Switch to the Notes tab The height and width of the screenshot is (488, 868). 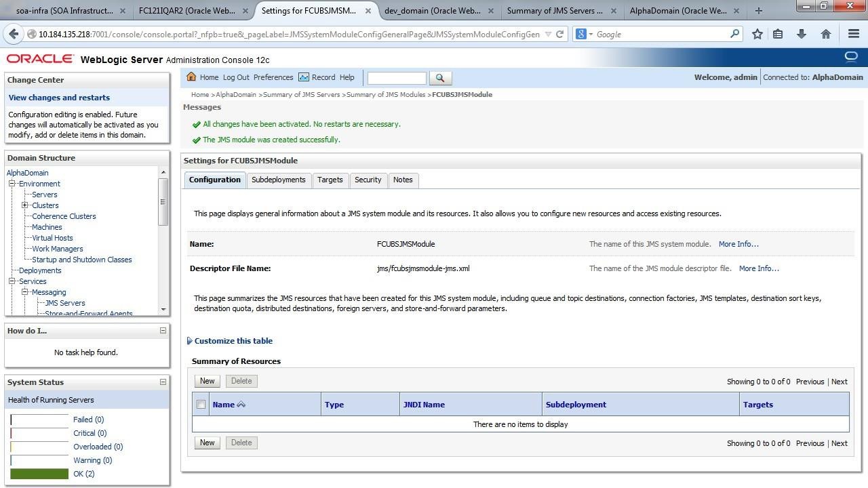pos(403,180)
